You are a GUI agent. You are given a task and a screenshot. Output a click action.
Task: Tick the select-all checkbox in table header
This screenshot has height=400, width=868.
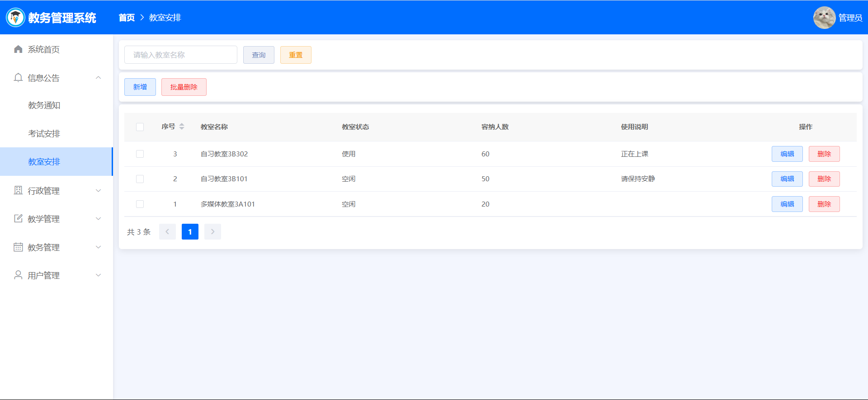140,127
